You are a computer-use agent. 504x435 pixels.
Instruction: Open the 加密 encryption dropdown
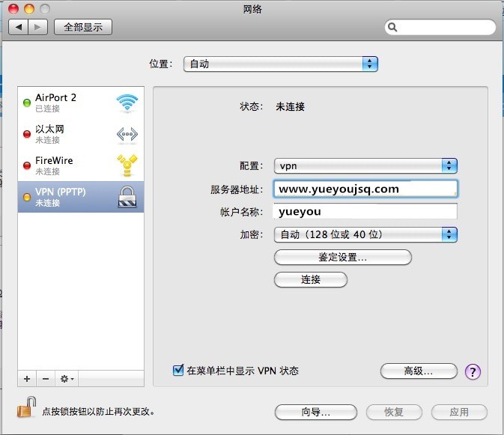point(365,234)
